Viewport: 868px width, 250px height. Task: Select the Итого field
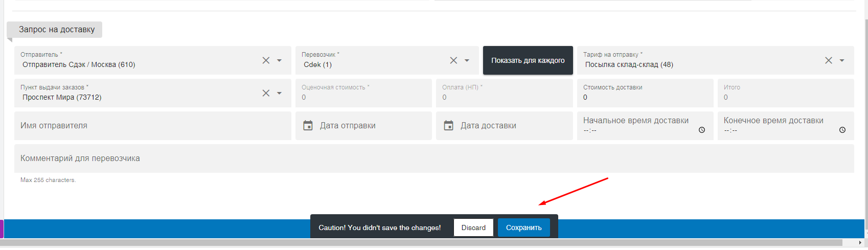click(x=786, y=93)
